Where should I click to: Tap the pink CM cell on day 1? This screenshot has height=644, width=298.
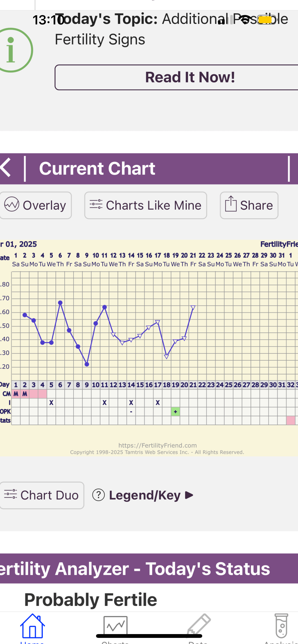(16, 394)
